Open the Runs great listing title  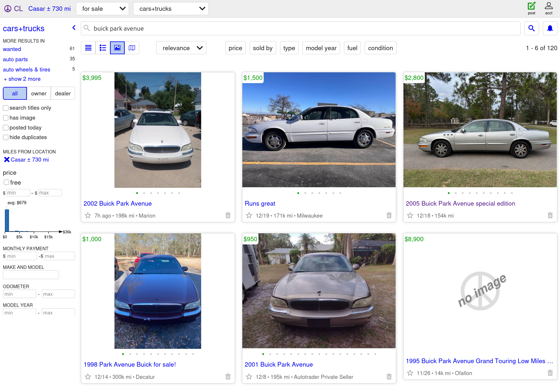260,204
